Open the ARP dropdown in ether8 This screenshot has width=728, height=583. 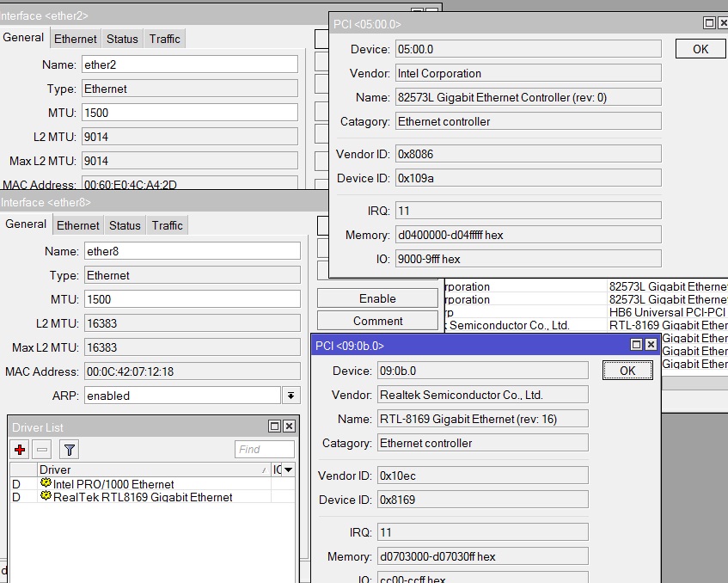[x=291, y=396]
